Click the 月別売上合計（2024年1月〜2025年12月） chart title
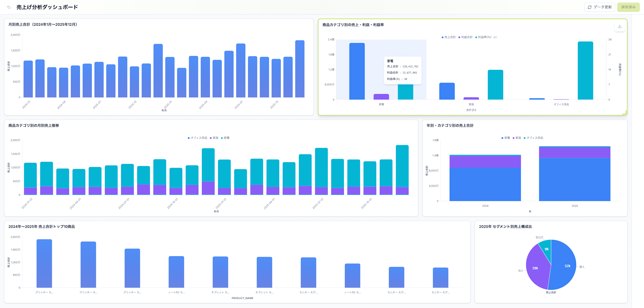 click(43, 24)
